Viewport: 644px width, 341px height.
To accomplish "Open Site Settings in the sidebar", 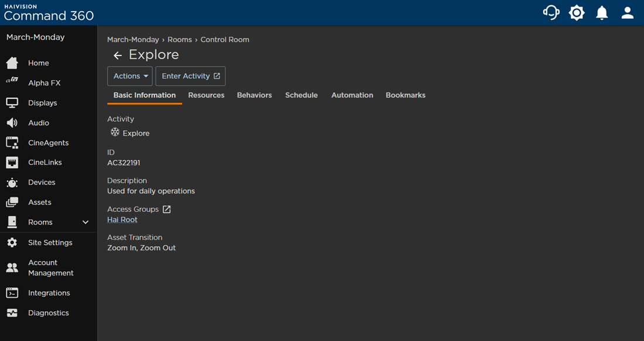I will 50,243.
